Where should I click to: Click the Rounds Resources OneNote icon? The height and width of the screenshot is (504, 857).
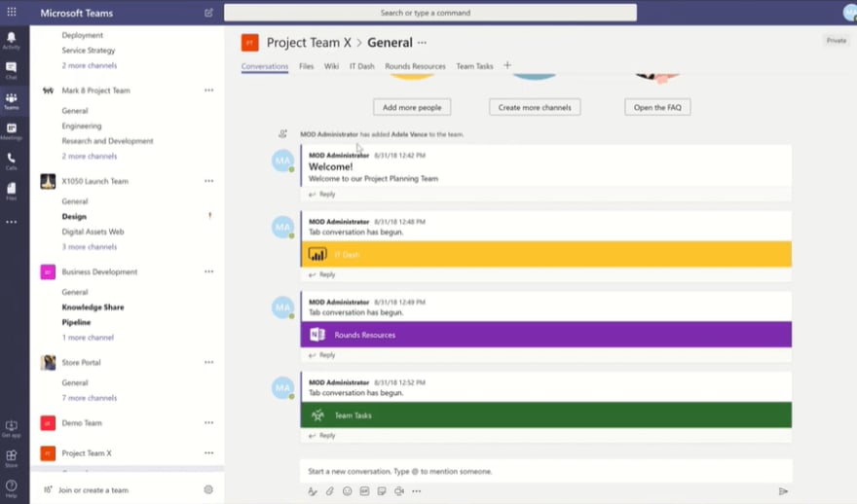(317, 335)
